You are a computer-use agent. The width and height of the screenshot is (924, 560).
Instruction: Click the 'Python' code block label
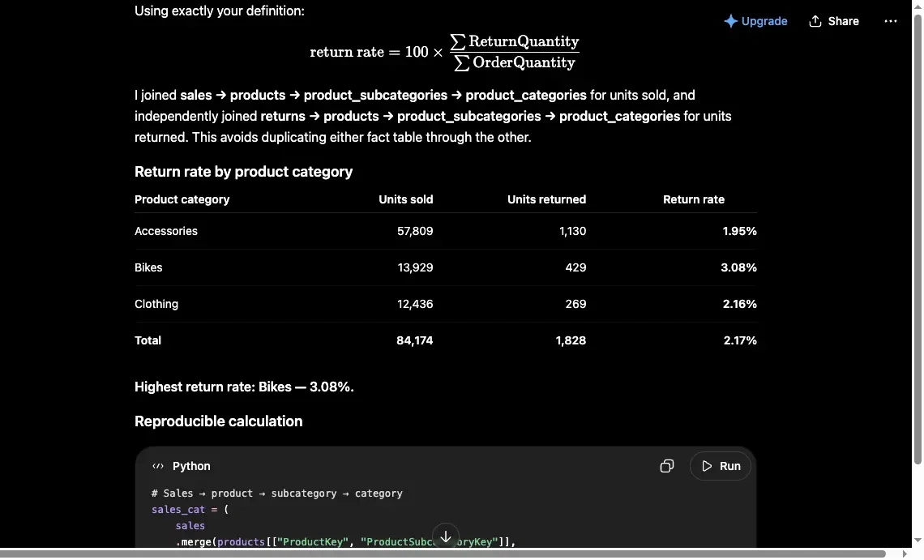click(x=191, y=466)
